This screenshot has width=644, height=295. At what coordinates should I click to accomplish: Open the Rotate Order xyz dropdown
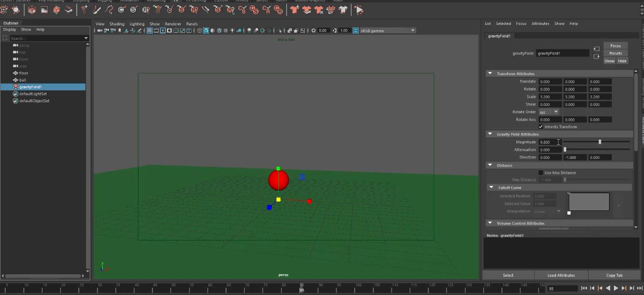(549, 112)
